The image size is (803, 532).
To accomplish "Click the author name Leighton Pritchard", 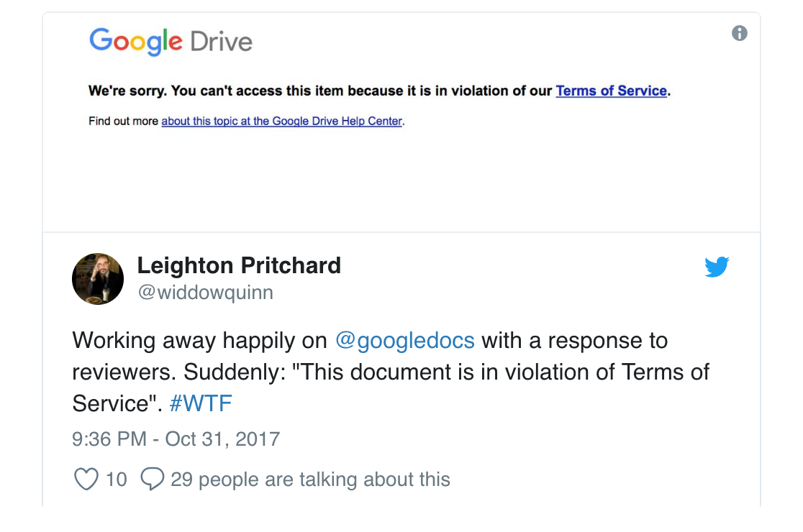I will (239, 266).
